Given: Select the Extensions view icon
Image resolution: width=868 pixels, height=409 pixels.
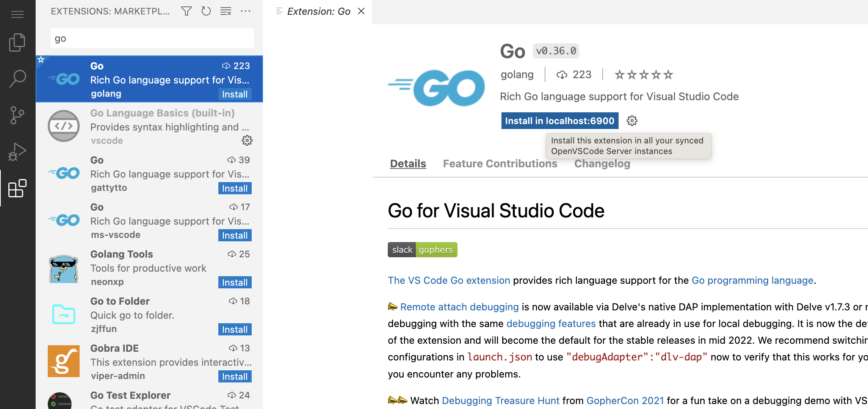Looking at the screenshot, I should [x=17, y=188].
